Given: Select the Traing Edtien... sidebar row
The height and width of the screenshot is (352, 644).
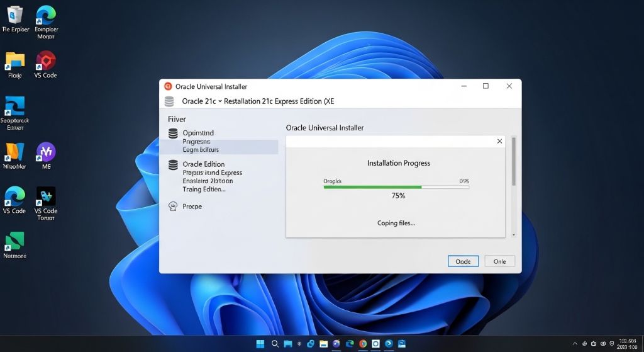Looking at the screenshot, I should pyautogui.click(x=204, y=189).
